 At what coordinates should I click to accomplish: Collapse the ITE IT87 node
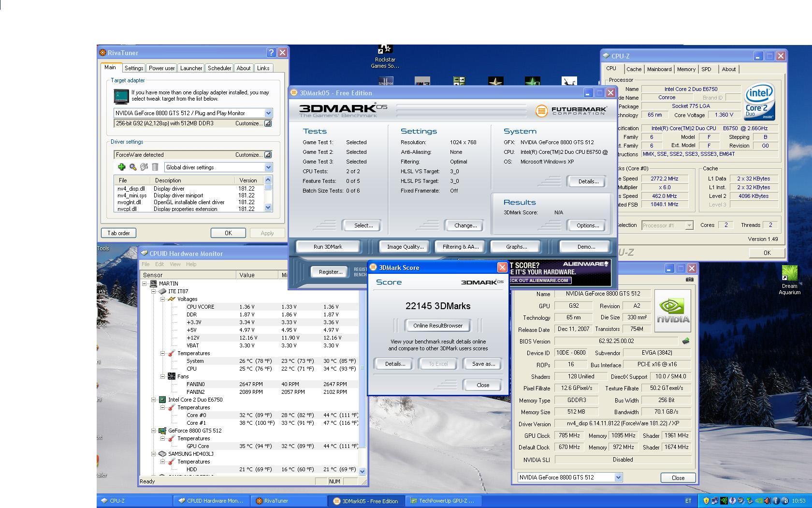pyautogui.click(x=154, y=291)
